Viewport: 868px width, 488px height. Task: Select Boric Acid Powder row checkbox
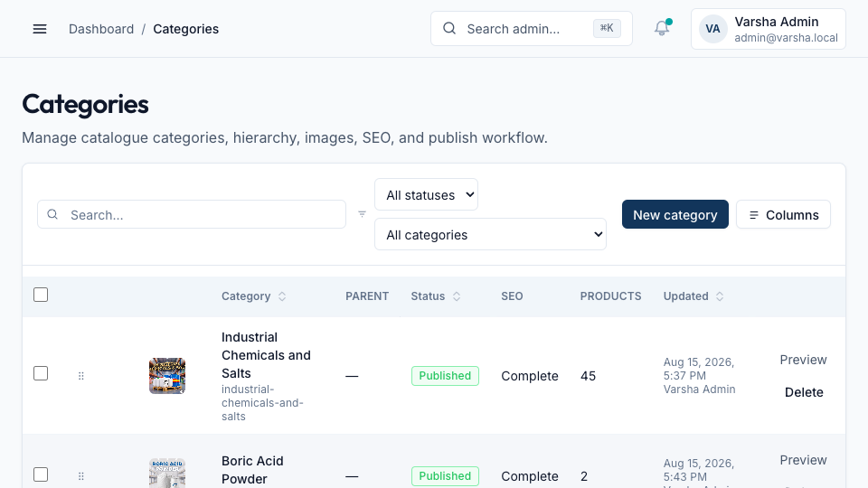click(41, 474)
